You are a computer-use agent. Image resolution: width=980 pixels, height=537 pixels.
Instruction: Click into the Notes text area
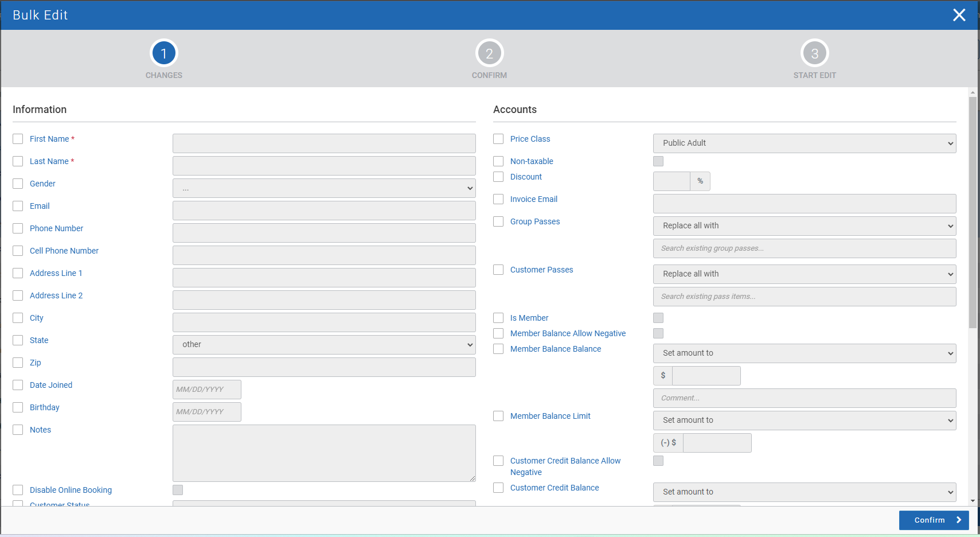[x=324, y=453]
